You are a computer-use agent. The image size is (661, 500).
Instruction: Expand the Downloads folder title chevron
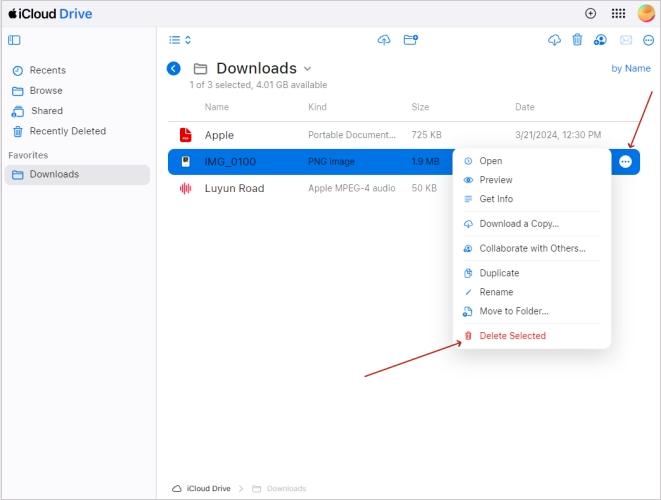[x=308, y=69]
